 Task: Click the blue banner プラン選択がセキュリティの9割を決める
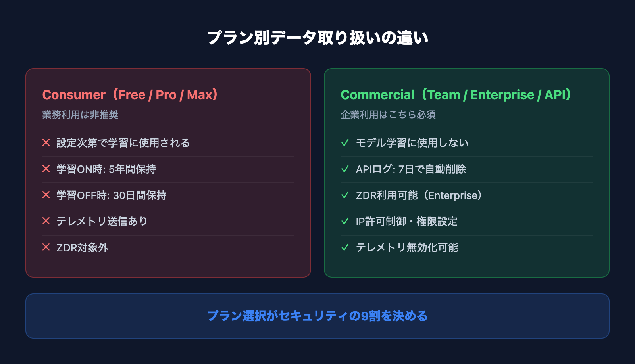(x=317, y=316)
